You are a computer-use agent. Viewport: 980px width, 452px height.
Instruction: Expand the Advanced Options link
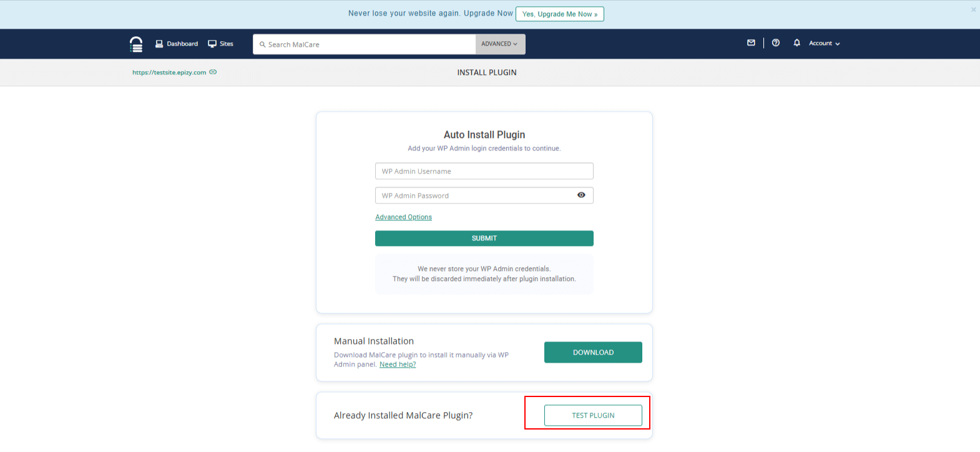[404, 217]
